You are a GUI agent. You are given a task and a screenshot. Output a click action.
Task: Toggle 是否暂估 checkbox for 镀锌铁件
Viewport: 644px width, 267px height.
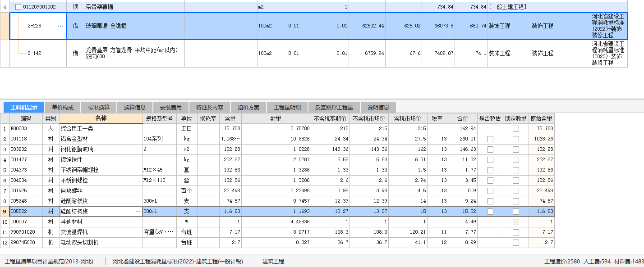490,160
